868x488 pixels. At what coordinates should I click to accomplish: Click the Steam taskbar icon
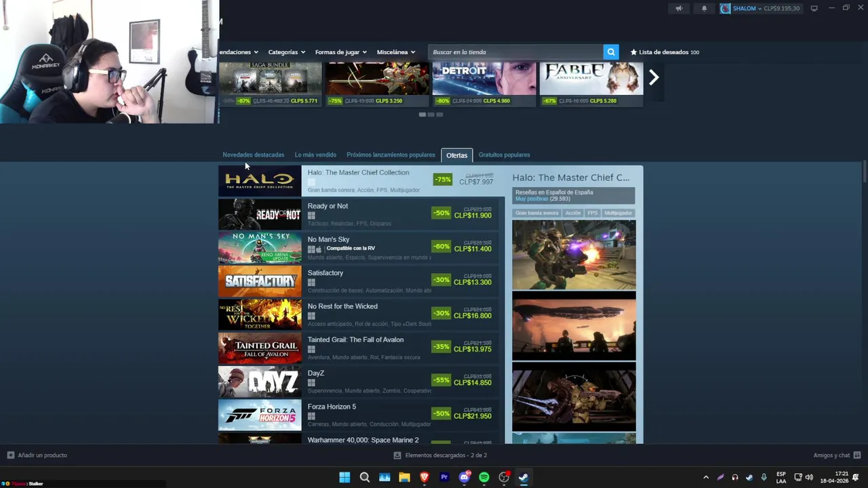[524, 477]
